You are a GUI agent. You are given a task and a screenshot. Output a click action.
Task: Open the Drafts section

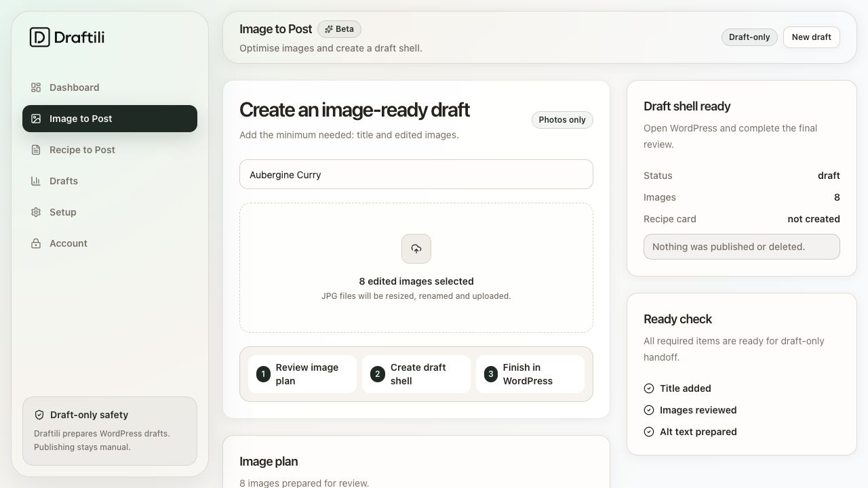[x=110, y=181]
